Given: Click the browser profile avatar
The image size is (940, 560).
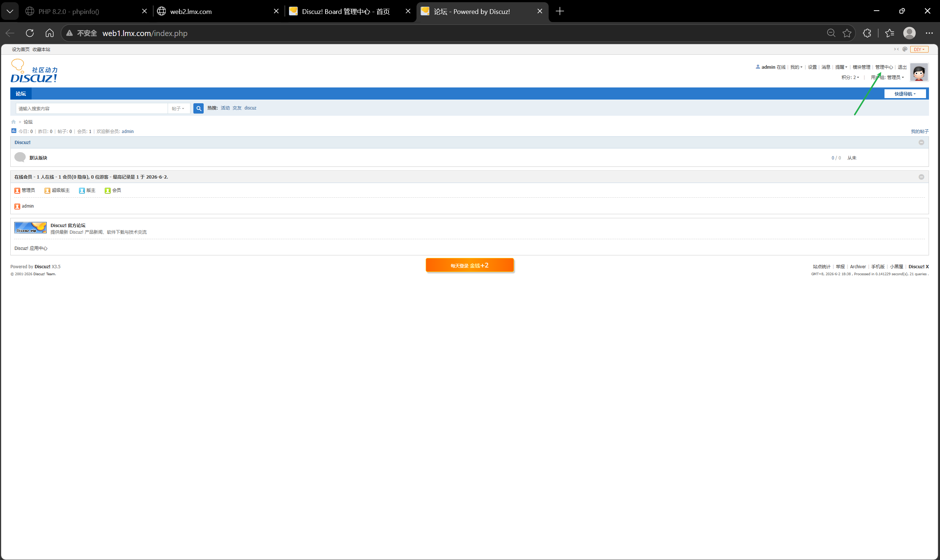Looking at the screenshot, I should tap(909, 33).
